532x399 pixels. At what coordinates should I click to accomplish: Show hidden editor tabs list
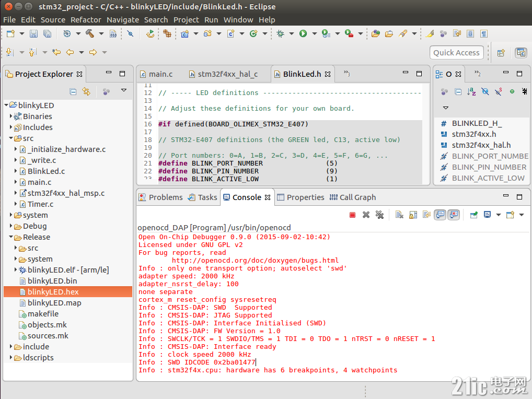click(x=346, y=74)
